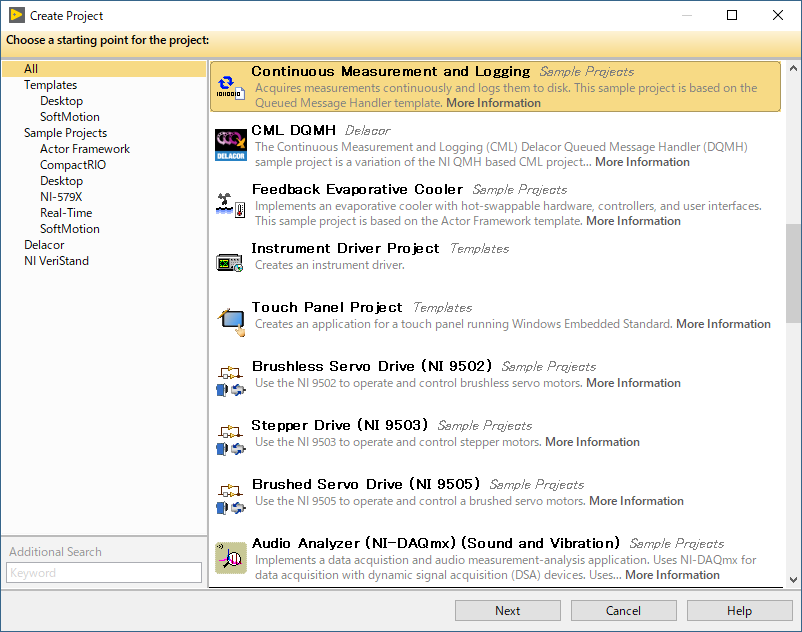Select the Instrument Driver Project title
Image resolution: width=802 pixels, height=632 pixels.
pyautogui.click(x=345, y=249)
